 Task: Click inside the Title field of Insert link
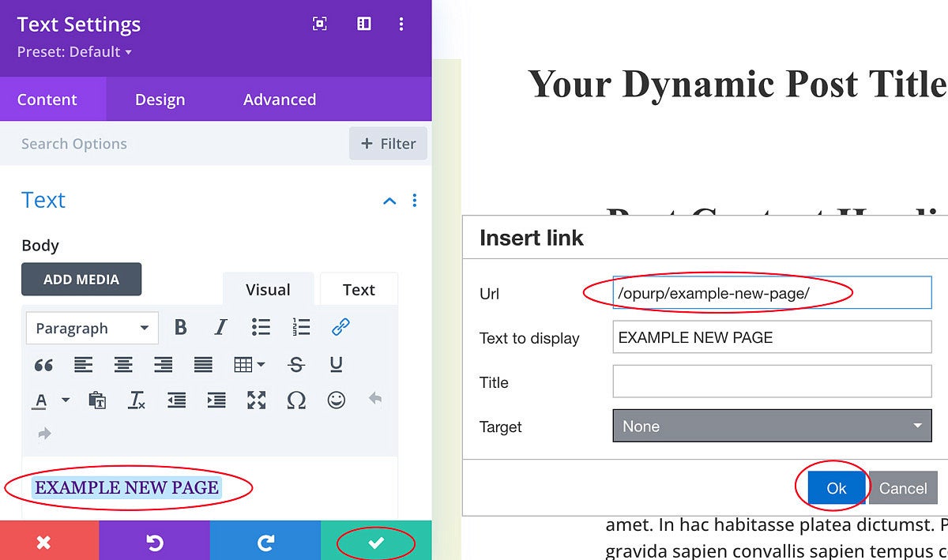click(x=772, y=381)
